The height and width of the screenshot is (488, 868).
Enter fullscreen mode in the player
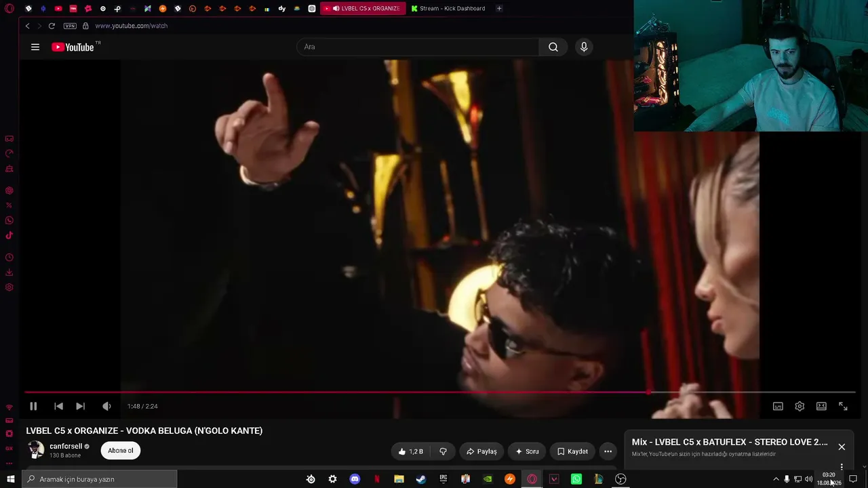pyautogui.click(x=843, y=406)
